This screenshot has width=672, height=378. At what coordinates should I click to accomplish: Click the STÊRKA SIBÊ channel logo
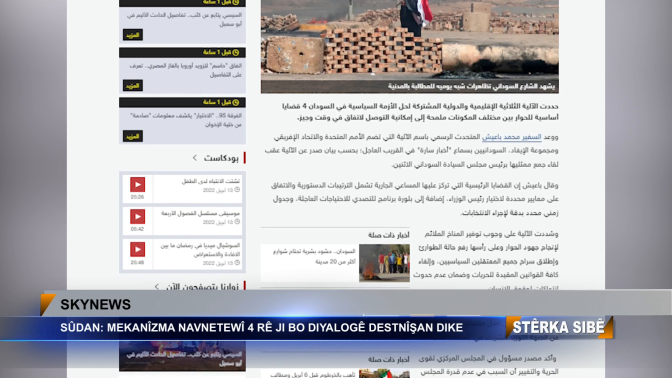(559, 327)
